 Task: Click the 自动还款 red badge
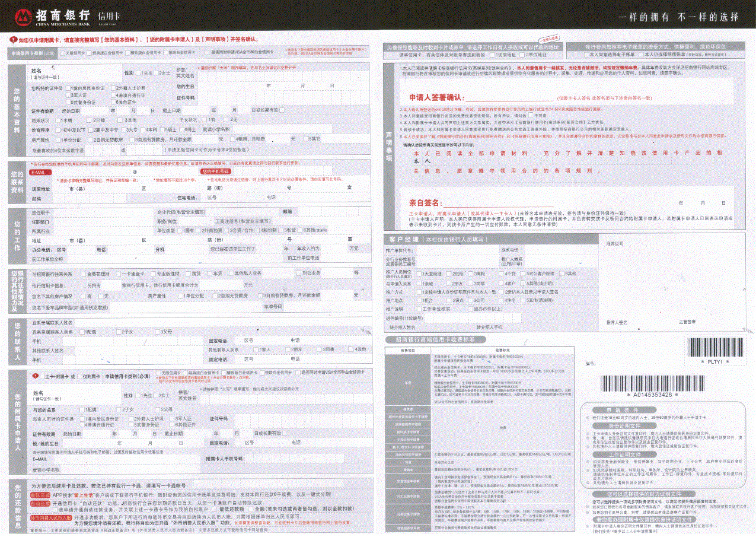41,504
